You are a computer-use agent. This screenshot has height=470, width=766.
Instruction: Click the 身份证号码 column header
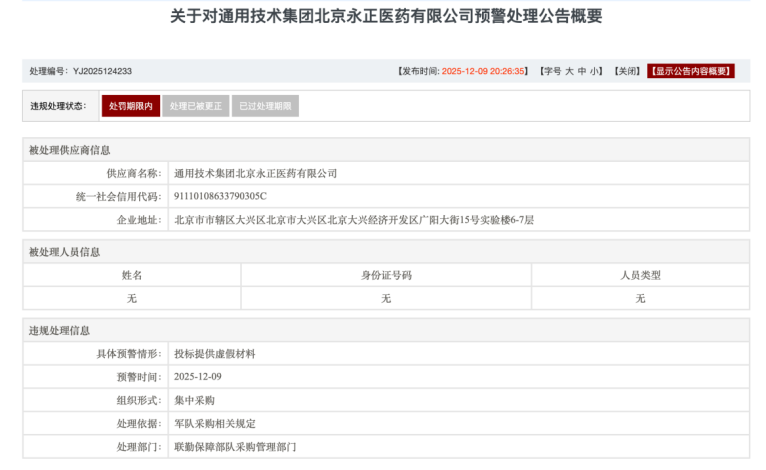[386, 275]
